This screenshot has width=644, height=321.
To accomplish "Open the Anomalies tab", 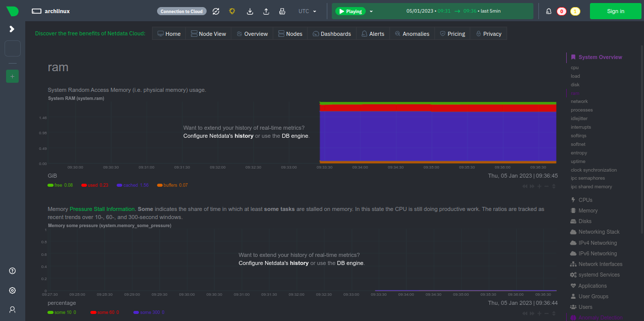I will (412, 34).
